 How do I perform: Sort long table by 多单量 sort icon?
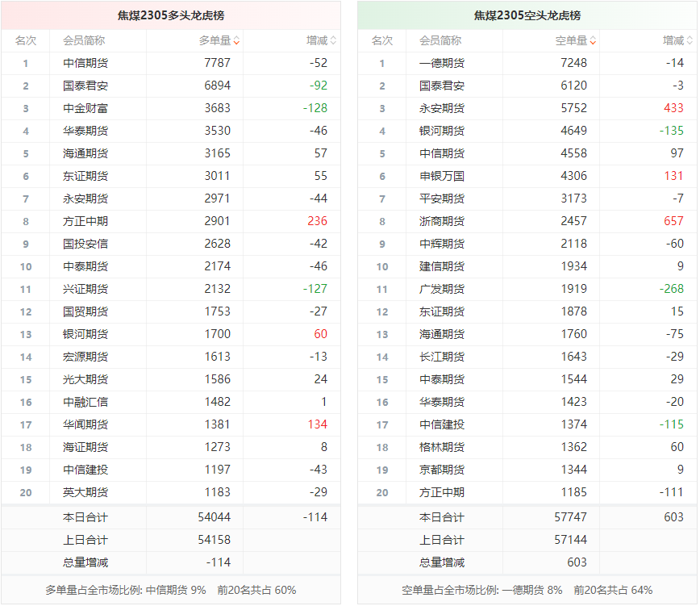(x=236, y=41)
